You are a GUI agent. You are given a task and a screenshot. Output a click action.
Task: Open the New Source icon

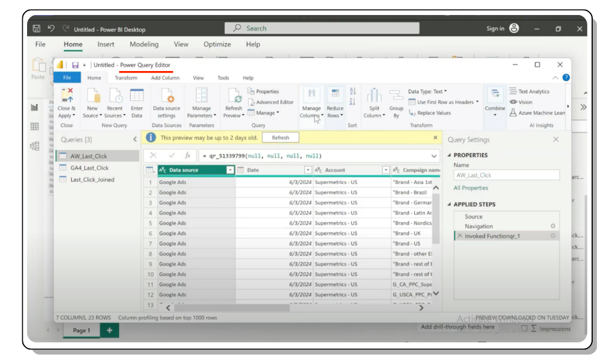click(92, 96)
